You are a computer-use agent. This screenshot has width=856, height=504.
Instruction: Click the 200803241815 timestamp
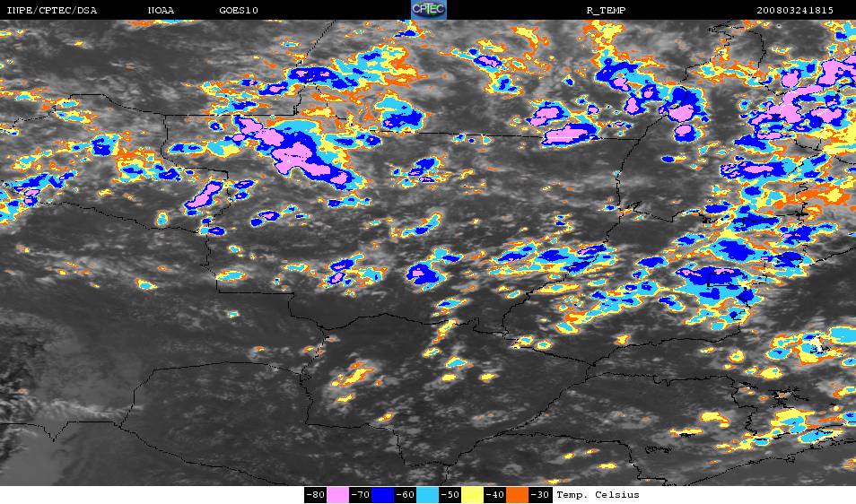pyautogui.click(x=795, y=11)
